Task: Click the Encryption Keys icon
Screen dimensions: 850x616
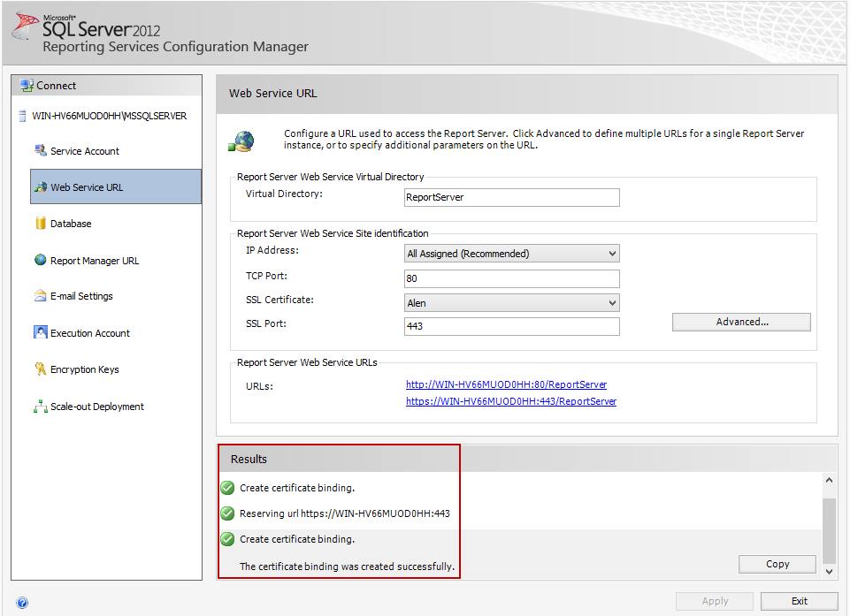Action: pos(41,369)
